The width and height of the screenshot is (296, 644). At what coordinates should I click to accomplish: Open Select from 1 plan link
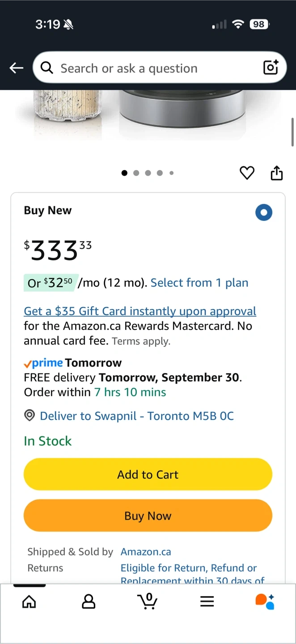click(x=199, y=283)
